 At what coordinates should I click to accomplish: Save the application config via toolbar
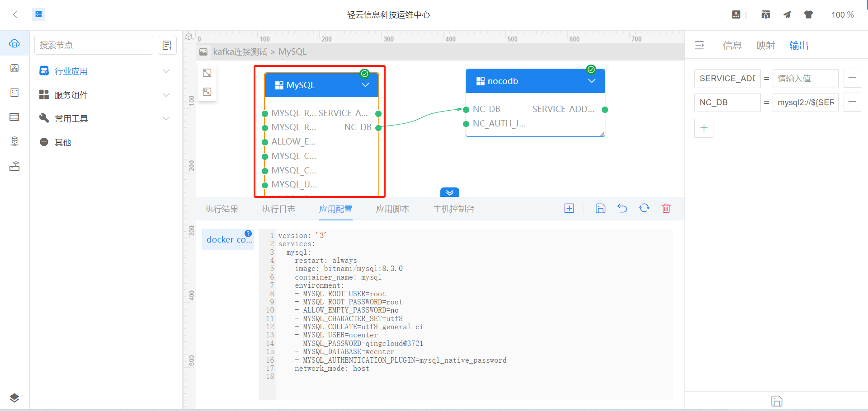(600, 208)
